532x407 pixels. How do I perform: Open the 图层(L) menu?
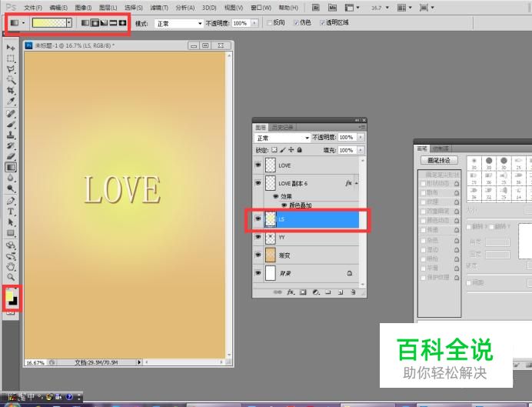[108, 8]
